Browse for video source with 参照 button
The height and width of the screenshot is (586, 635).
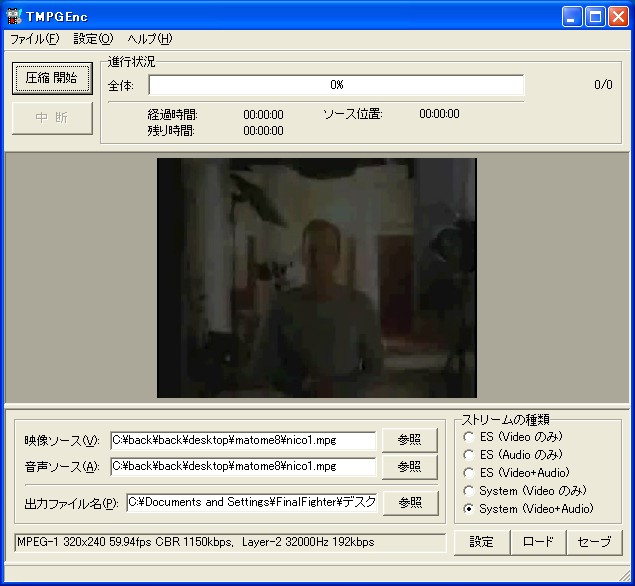[x=409, y=440]
